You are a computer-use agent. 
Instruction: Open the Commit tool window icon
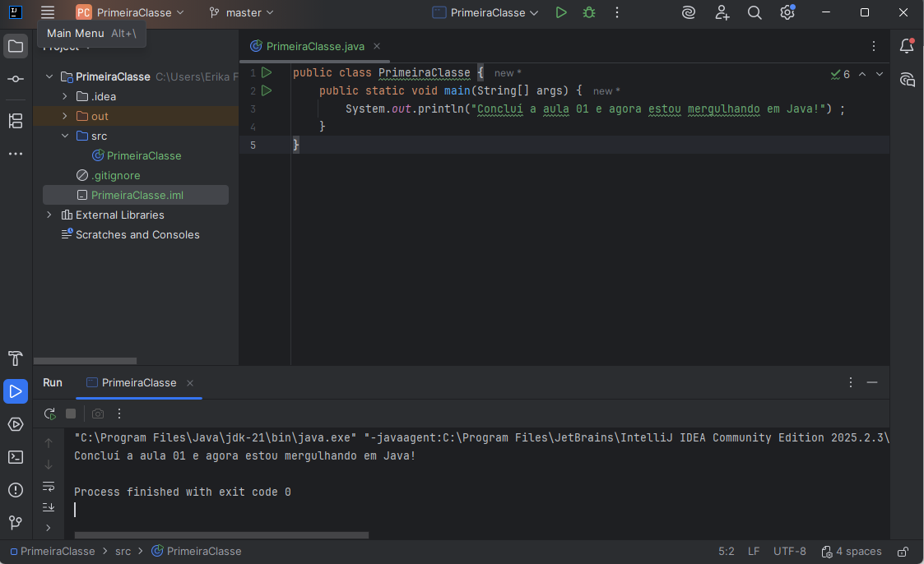(16, 79)
